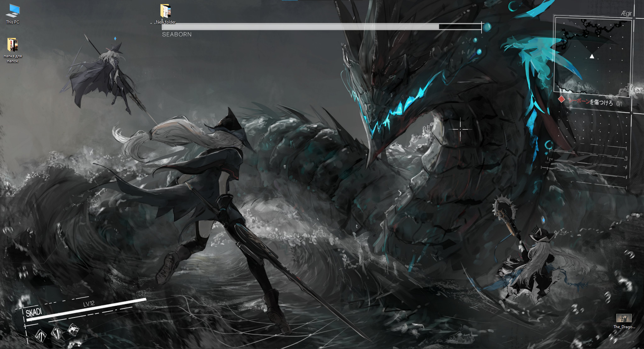Click the 'The_Drago...' file name label
This screenshot has height=349, width=644.
[624, 327]
